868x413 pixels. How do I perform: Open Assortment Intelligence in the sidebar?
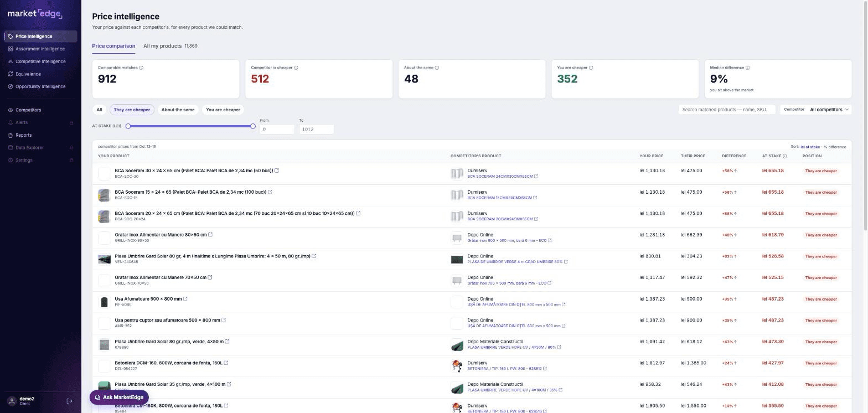coord(40,49)
